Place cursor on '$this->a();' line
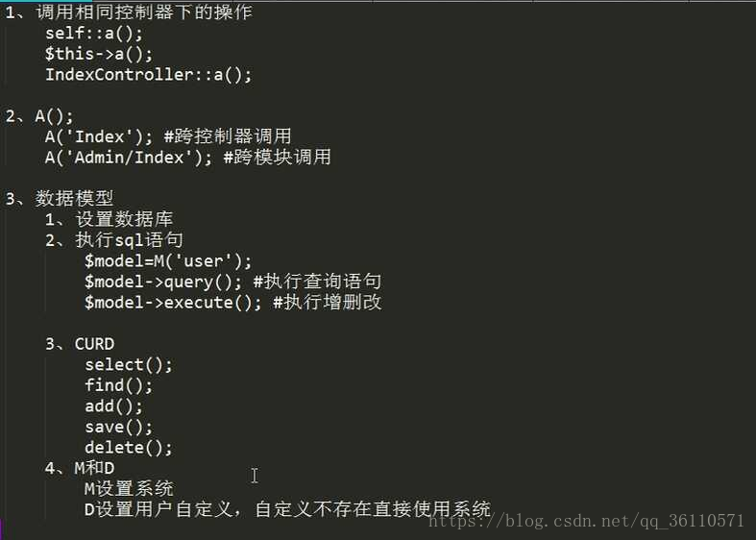Viewport: 756px width, 540px height. click(x=99, y=54)
